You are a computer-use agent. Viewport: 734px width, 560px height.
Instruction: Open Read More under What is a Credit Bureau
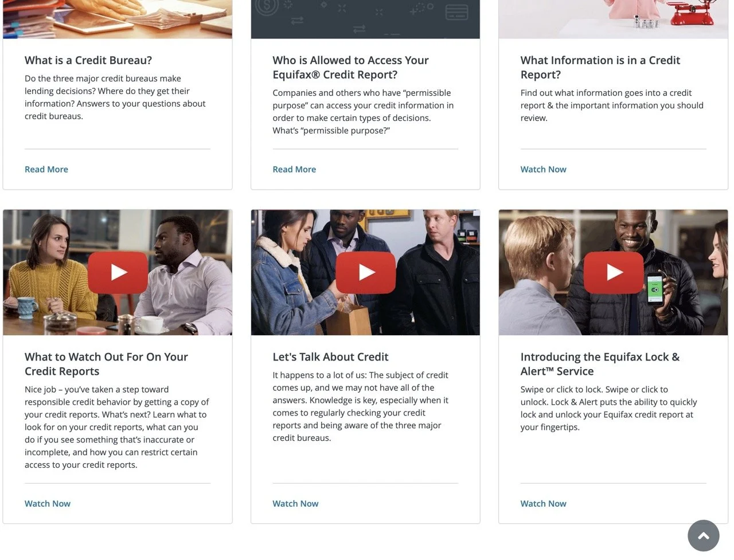[x=46, y=170]
